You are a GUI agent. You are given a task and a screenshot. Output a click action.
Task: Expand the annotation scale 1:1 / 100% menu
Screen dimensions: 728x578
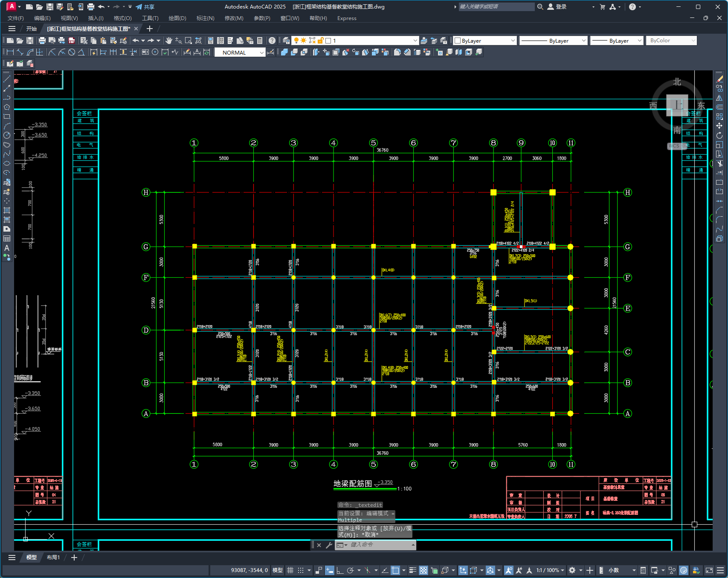[x=550, y=570]
